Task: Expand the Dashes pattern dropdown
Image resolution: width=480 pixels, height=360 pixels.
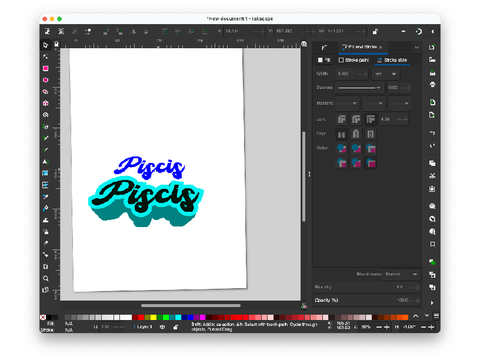Action: click(x=360, y=88)
